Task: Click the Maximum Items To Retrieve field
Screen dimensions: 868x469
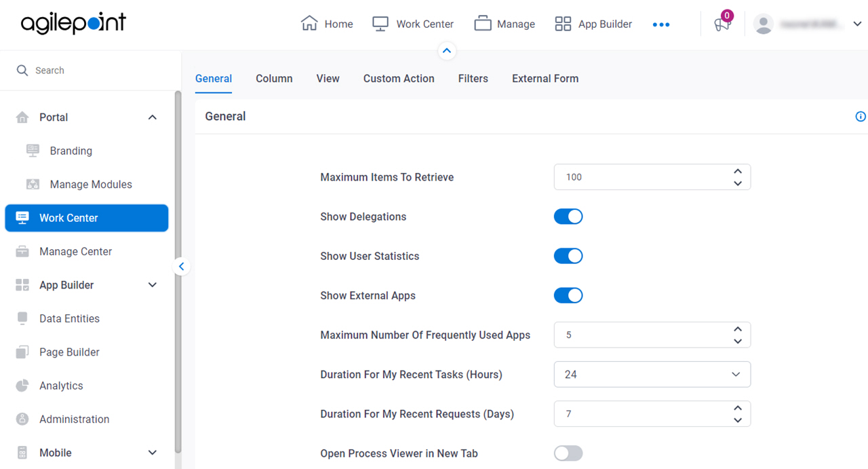Action: [x=652, y=177]
